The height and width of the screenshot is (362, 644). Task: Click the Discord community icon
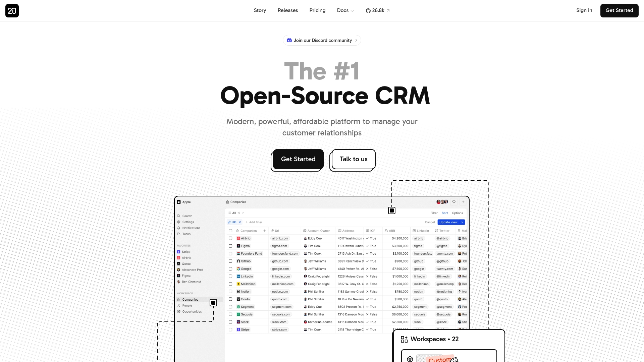tap(290, 40)
